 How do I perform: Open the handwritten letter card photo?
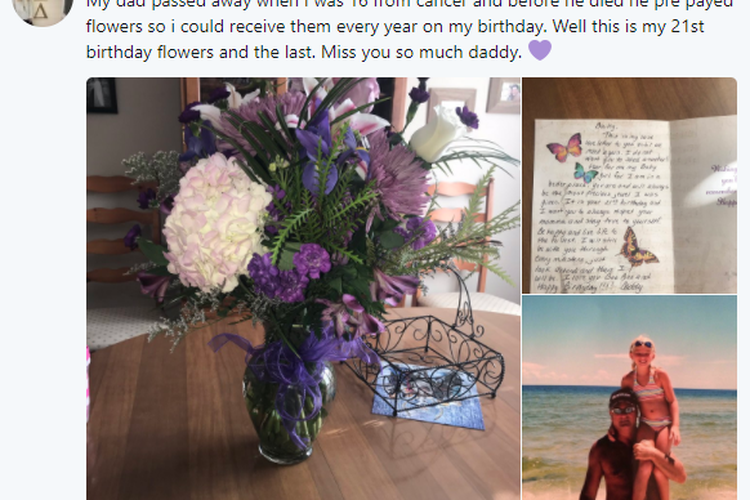pyautogui.click(x=629, y=185)
